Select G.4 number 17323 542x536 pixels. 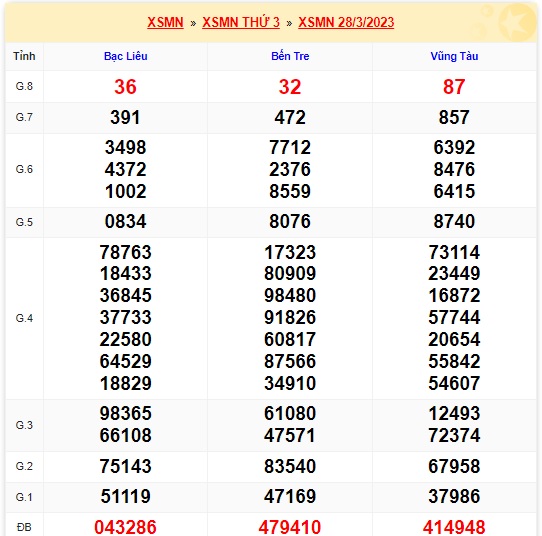pyautogui.click(x=290, y=252)
